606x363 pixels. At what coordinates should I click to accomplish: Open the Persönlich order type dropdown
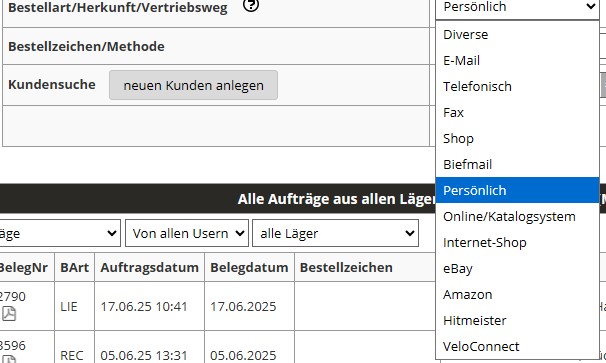(517, 8)
